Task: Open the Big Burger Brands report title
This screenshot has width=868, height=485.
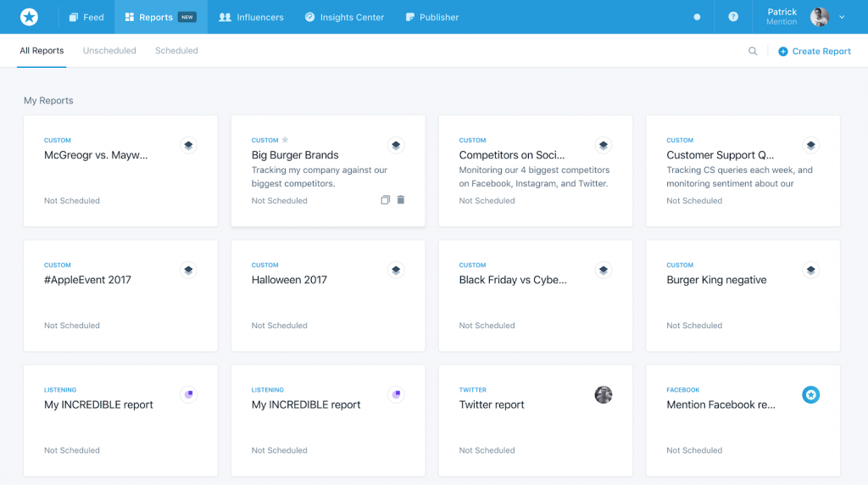Action: click(295, 155)
